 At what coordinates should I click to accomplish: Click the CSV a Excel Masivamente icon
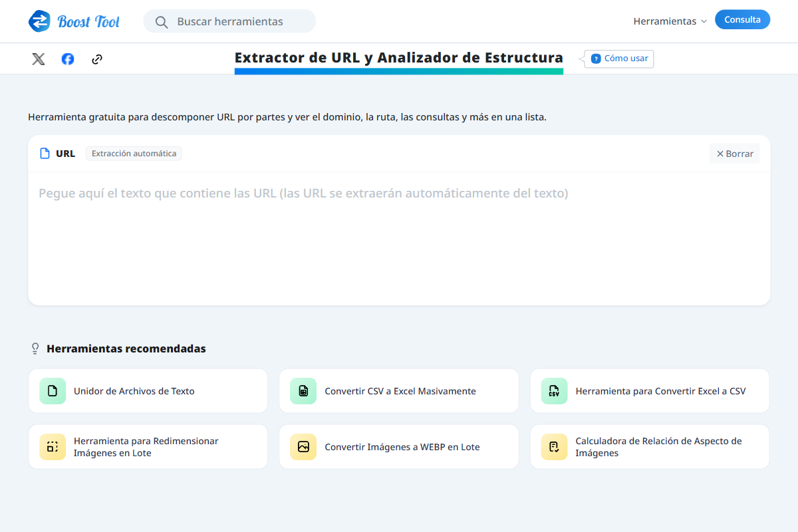tap(303, 391)
